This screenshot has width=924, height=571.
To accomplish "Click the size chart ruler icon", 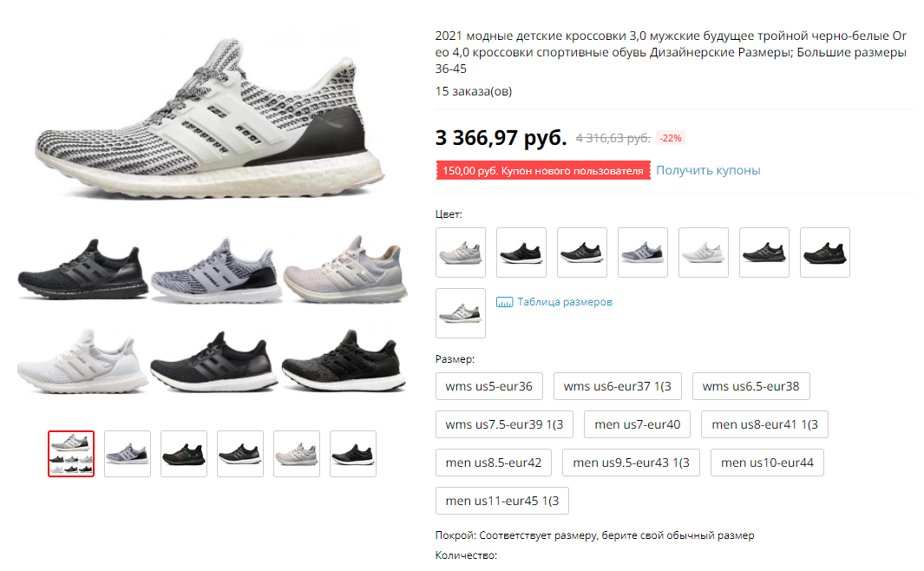I will coord(504,302).
